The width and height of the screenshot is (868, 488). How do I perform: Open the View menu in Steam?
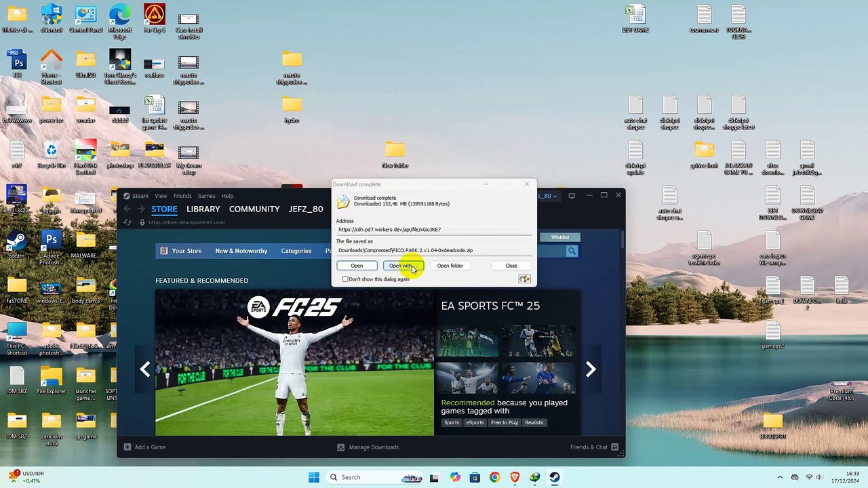pos(161,196)
